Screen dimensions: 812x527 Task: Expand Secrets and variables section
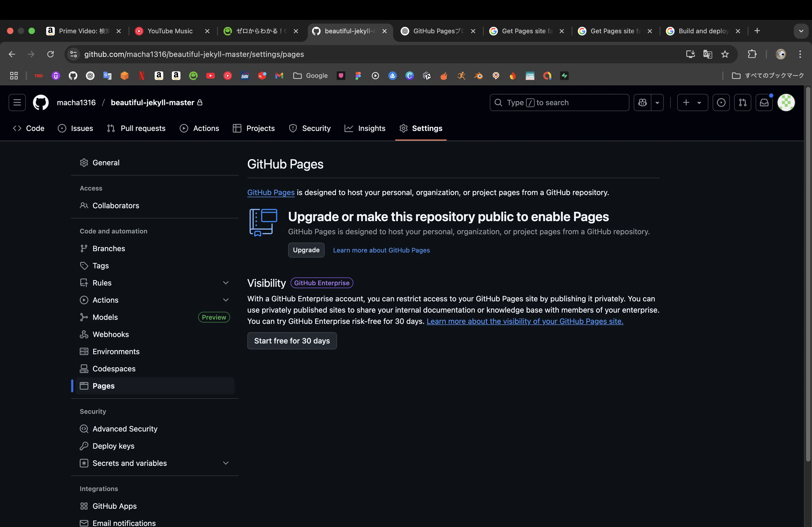(x=226, y=463)
